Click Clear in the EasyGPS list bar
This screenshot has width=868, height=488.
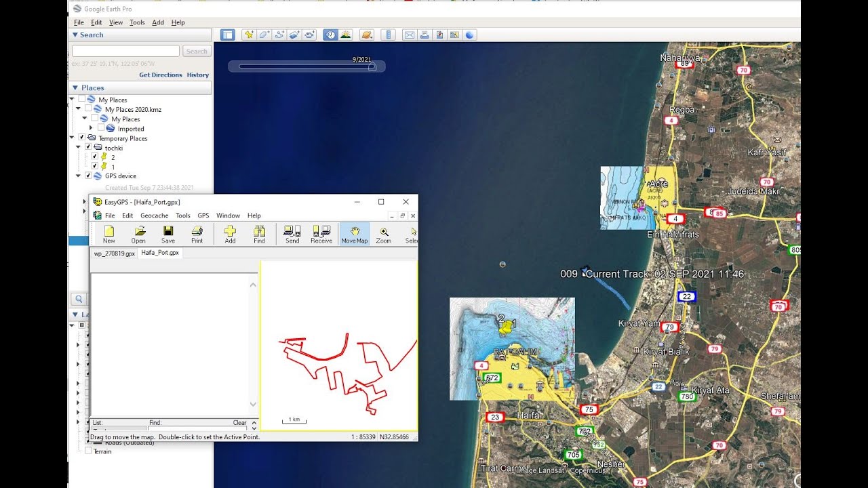(240, 422)
